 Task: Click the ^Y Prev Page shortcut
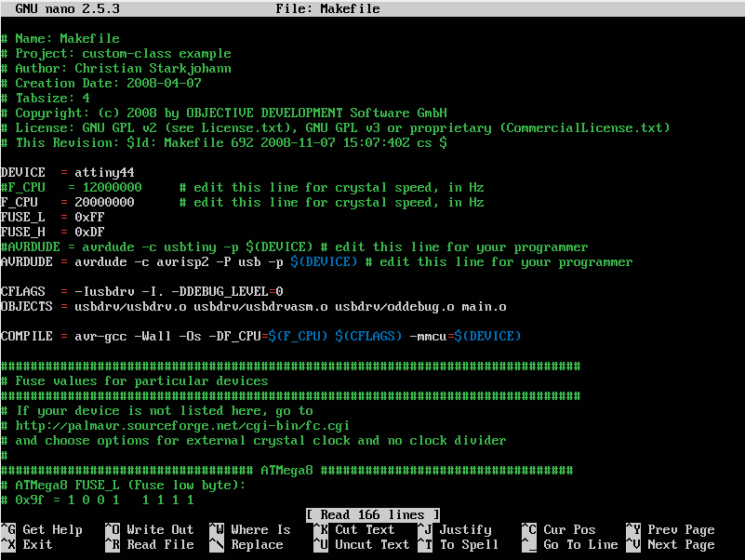(671, 529)
